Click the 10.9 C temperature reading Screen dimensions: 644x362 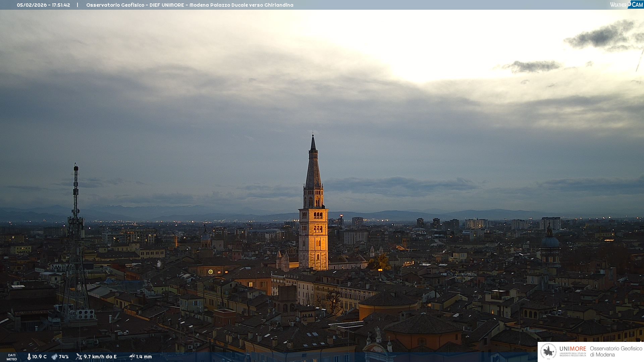point(40,357)
